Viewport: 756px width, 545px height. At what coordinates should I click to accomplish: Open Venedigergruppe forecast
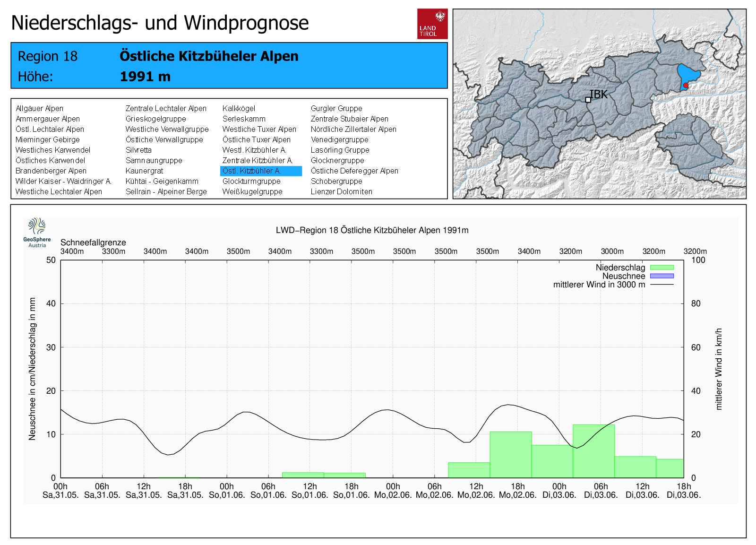339,140
